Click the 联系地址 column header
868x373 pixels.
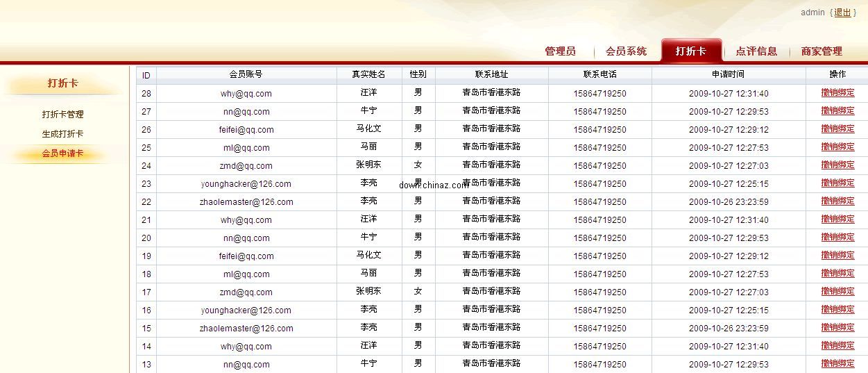coord(492,74)
